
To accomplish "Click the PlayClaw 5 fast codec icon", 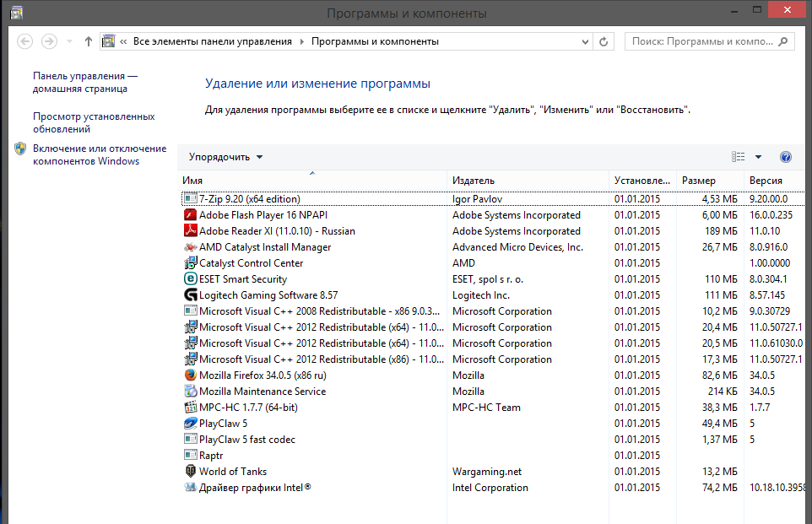I will pos(191,440).
